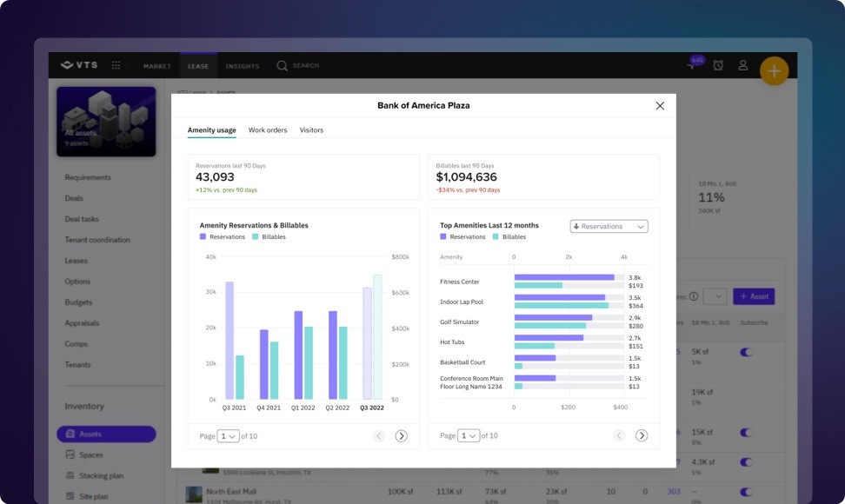
Task: Open page selector of Amenity Reservations chart
Action: 228,436
